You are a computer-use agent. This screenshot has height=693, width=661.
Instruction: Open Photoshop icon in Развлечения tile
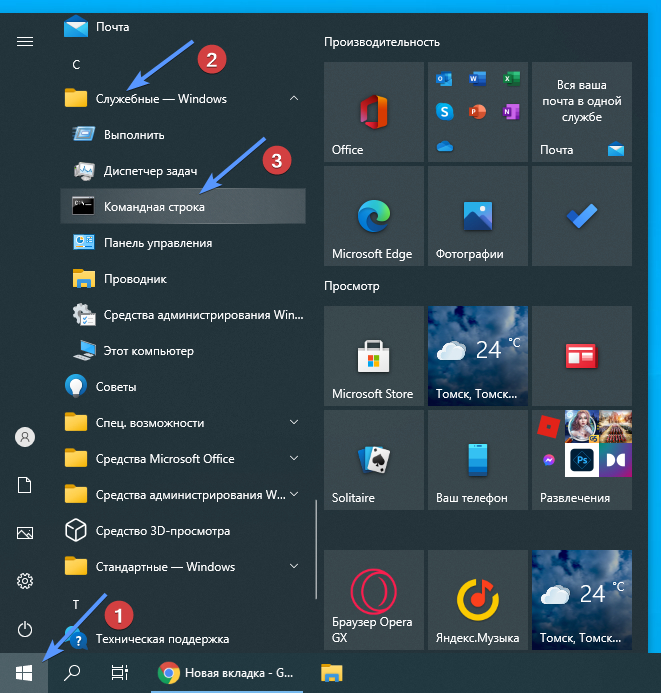pyautogui.click(x=582, y=460)
